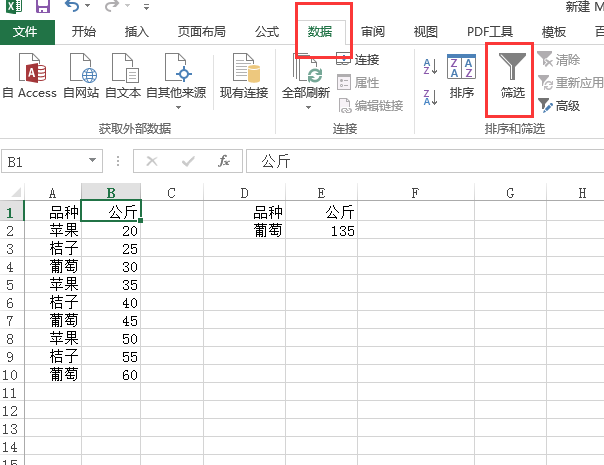Select the 数据 ribbon tab

click(320, 32)
